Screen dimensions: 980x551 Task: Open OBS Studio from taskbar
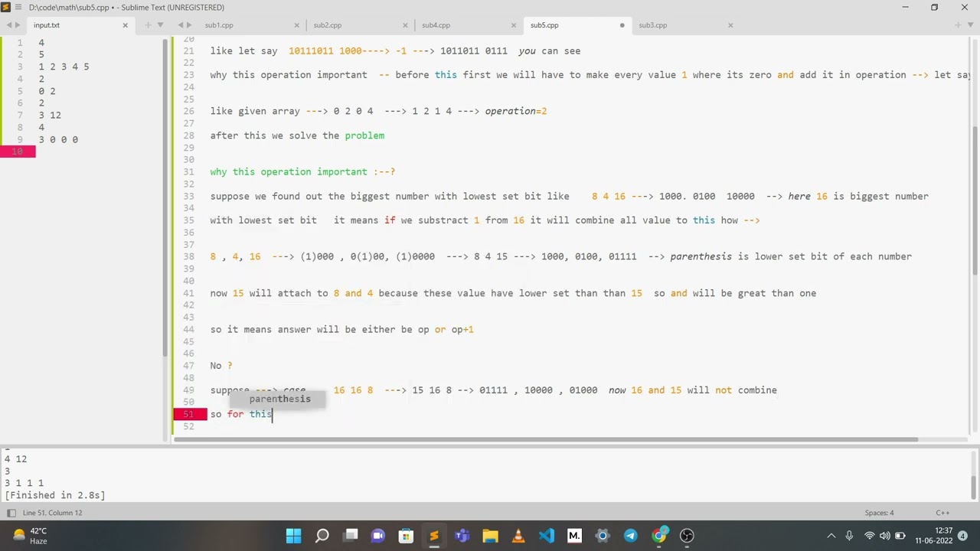tap(687, 536)
